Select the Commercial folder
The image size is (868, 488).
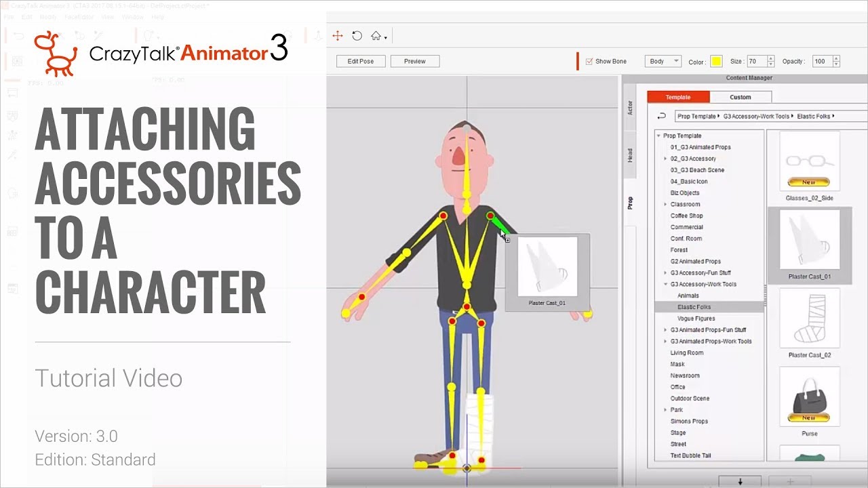pos(686,227)
